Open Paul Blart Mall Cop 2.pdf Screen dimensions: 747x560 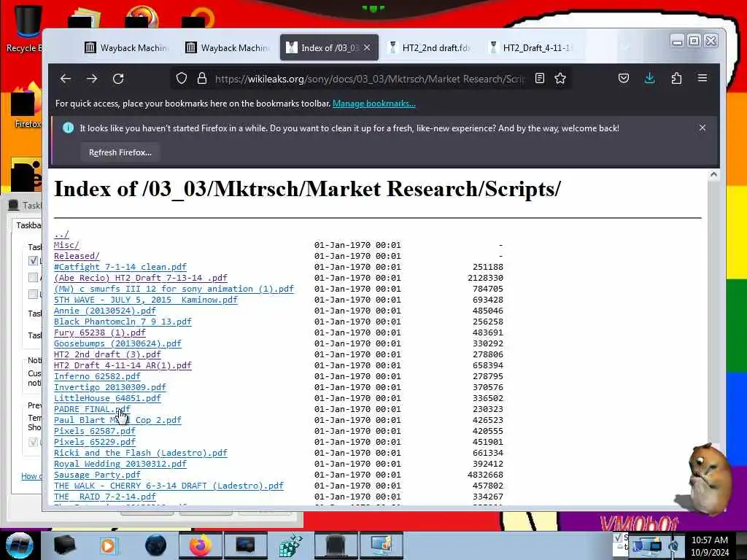tap(117, 421)
